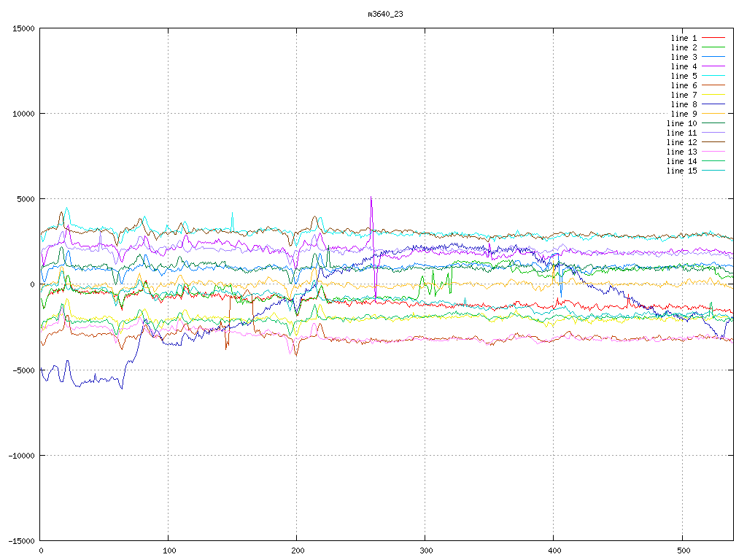
Task: Hide 'line 15' via legend label
Action: [681, 171]
